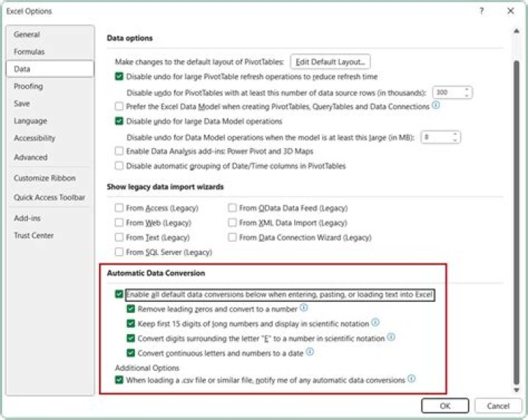Check From Data Connection Wizard (Legacy) option
This screenshot has height=420, width=528.
(232, 237)
